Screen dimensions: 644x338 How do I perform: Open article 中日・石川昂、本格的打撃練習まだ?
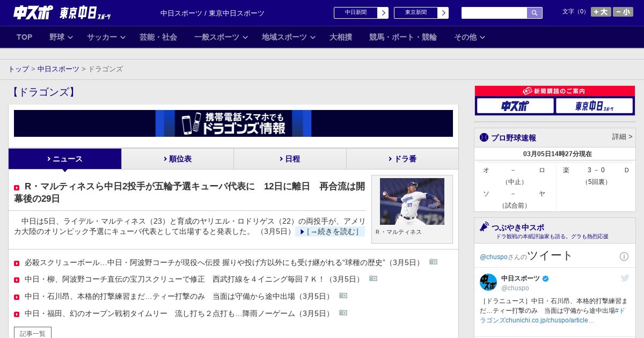pyautogui.click(x=179, y=296)
